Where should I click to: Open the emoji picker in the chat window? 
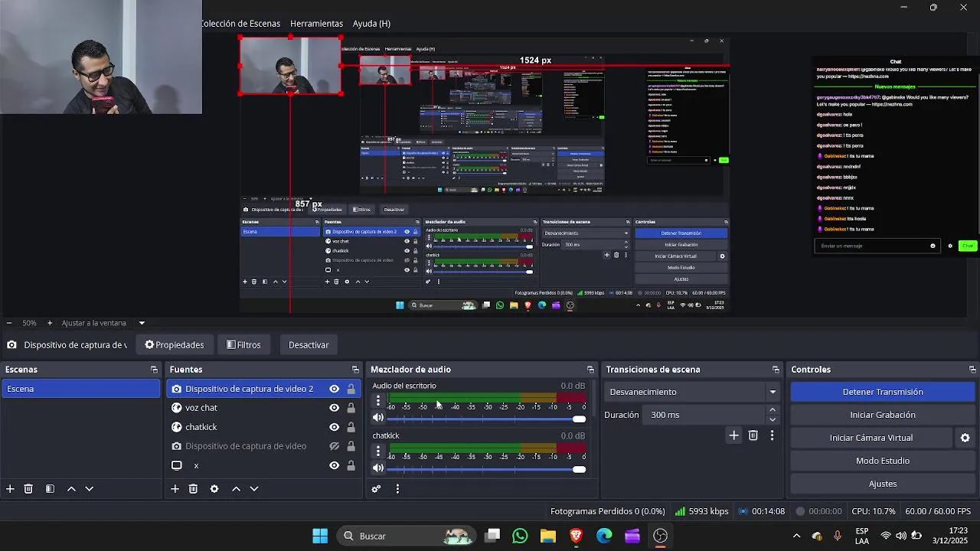[x=933, y=246]
